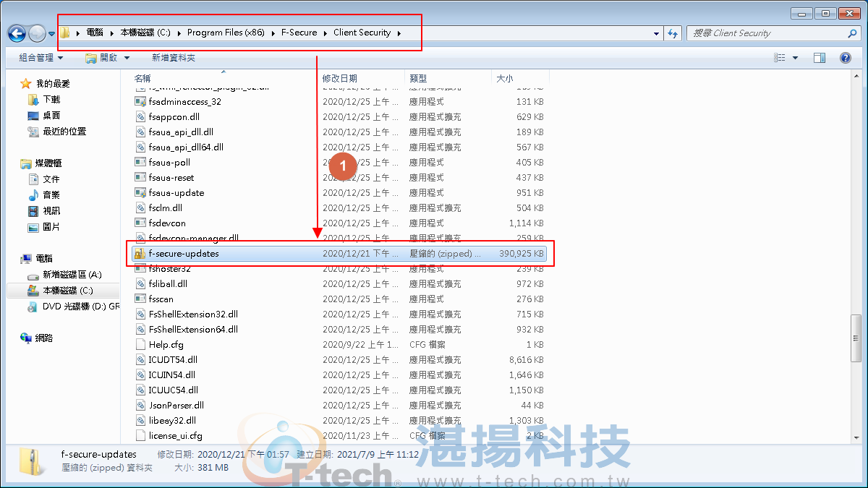Click the 下載 folder icon in sidebar

tap(33, 100)
